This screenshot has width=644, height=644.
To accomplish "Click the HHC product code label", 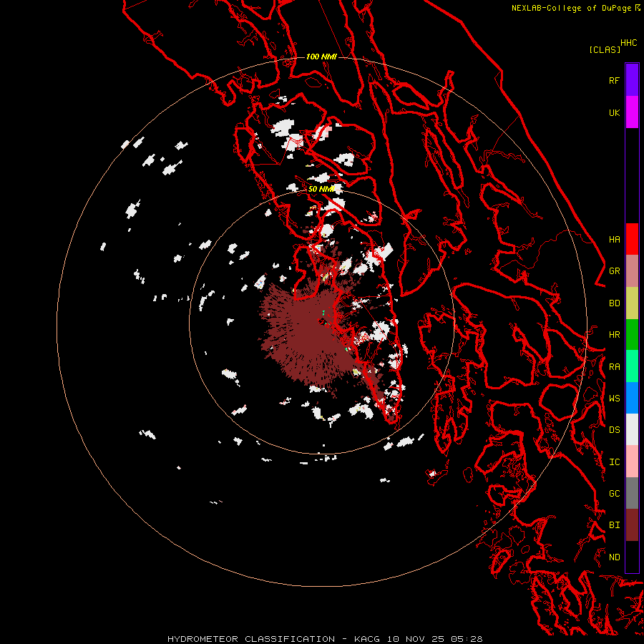I will [628, 43].
